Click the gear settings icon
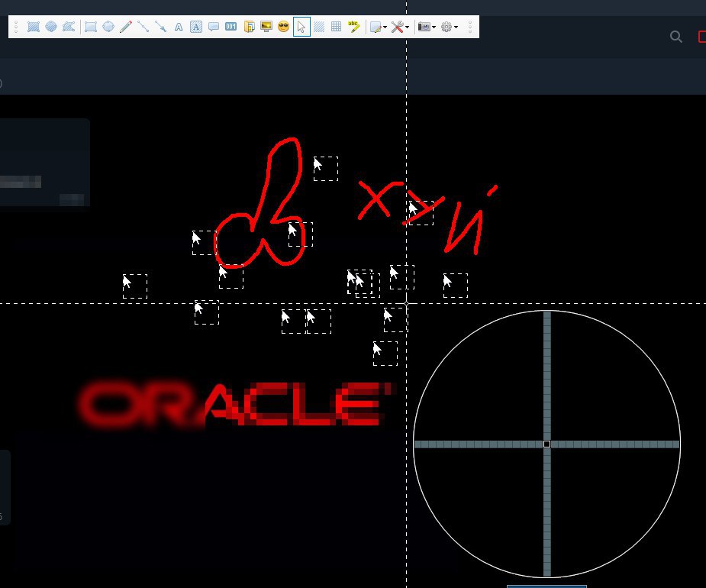 (446, 27)
